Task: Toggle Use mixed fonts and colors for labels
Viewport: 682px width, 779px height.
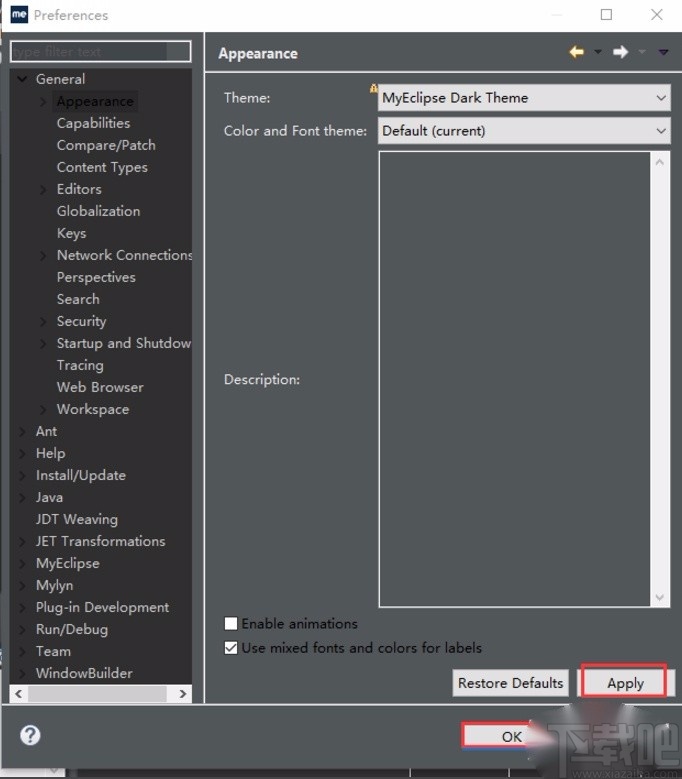Action: tap(231, 648)
